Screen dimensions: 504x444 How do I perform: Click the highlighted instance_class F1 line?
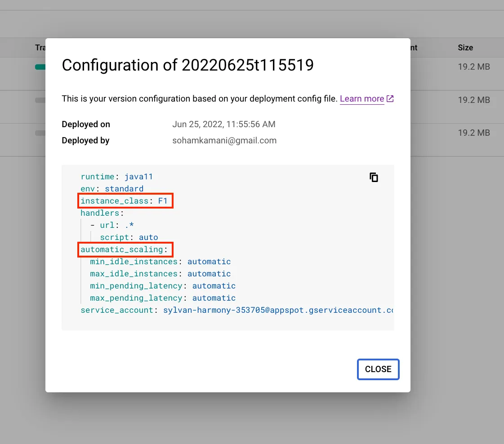pos(125,201)
